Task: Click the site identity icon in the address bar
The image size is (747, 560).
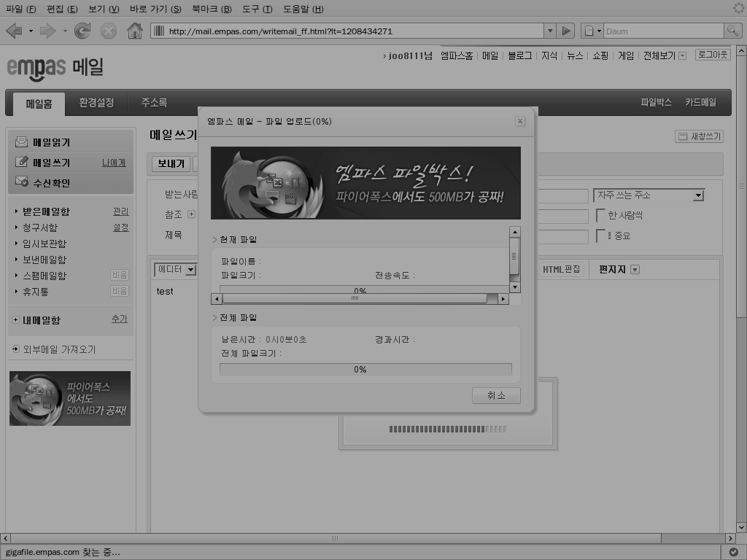Action: coord(159,31)
